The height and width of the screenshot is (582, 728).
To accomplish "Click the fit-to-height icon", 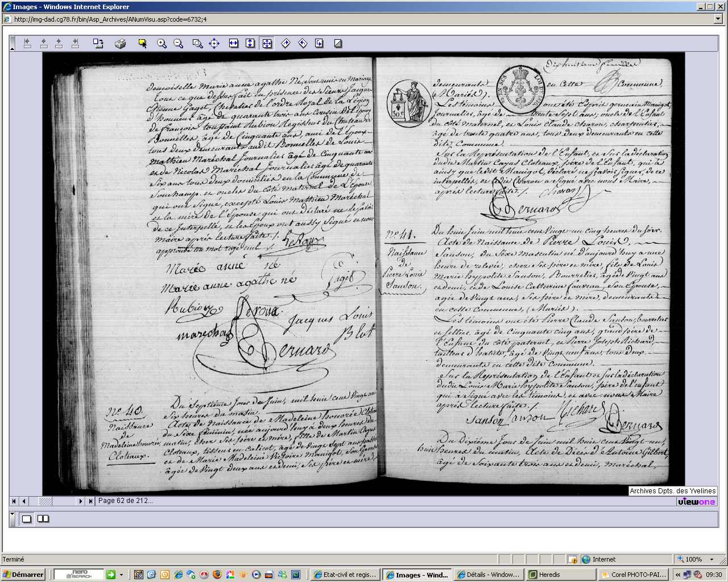I will 250,44.
